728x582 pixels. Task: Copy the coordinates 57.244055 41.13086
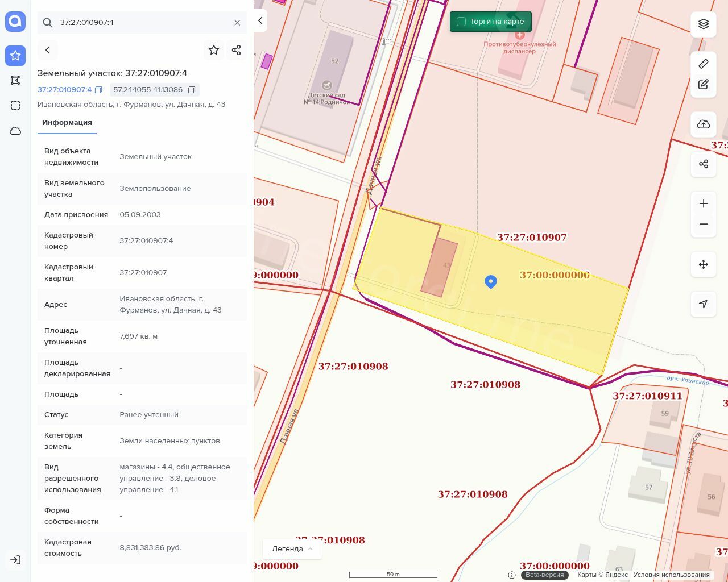point(192,90)
